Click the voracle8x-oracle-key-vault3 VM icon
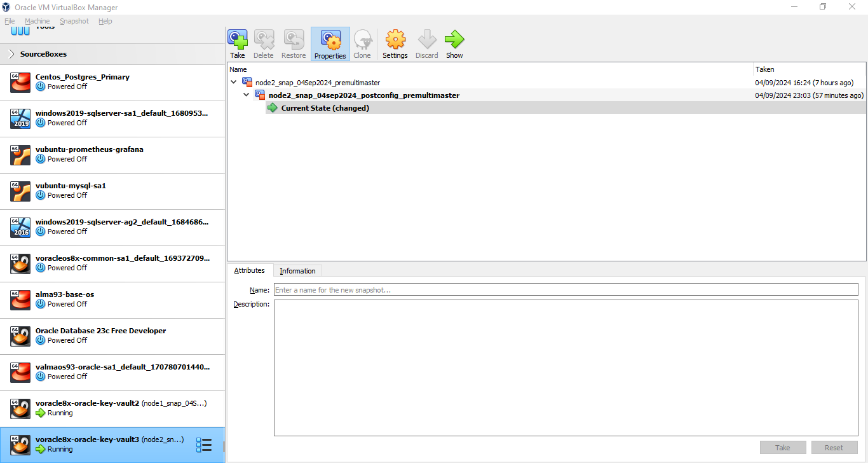 point(20,445)
